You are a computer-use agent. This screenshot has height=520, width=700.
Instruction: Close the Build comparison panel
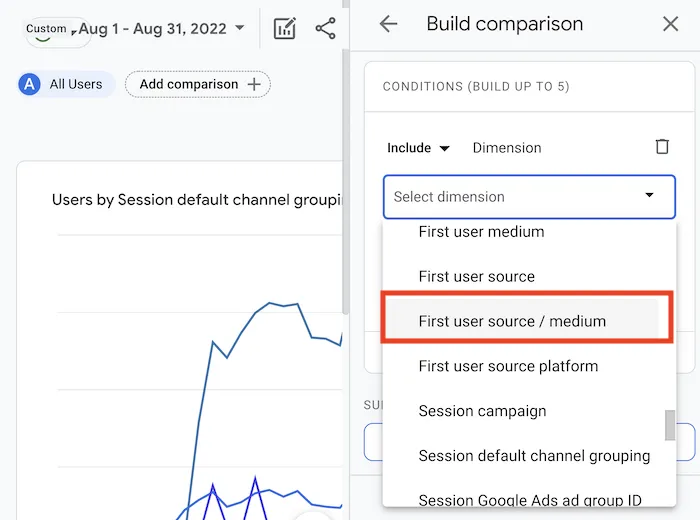point(670,24)
